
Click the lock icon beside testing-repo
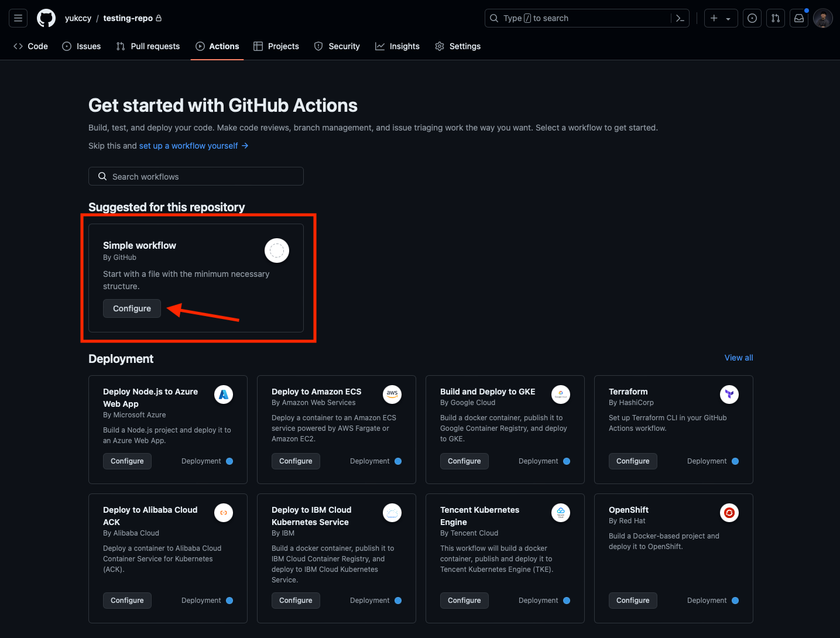click(x=159, y=18)
